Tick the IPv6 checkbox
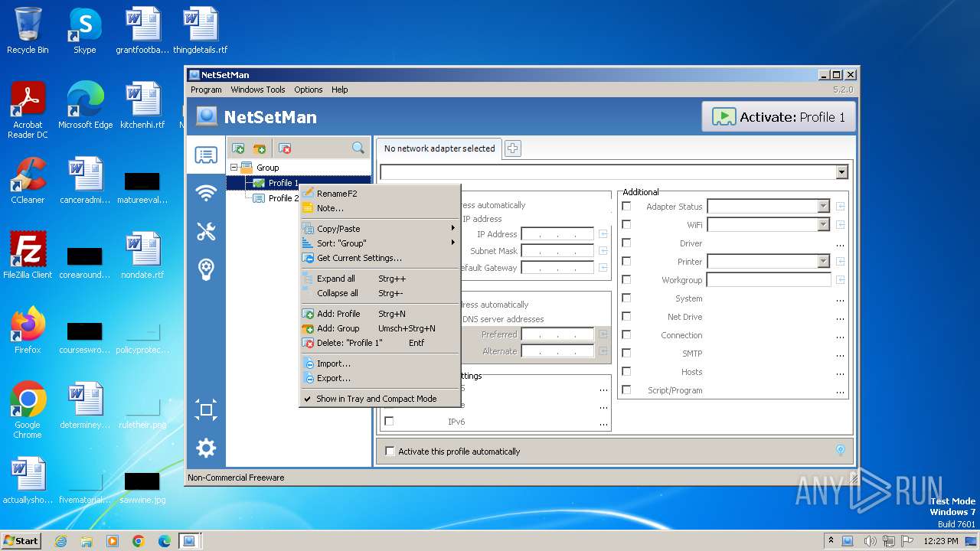Viewport: 980px width, 551px height. (389, 422)
